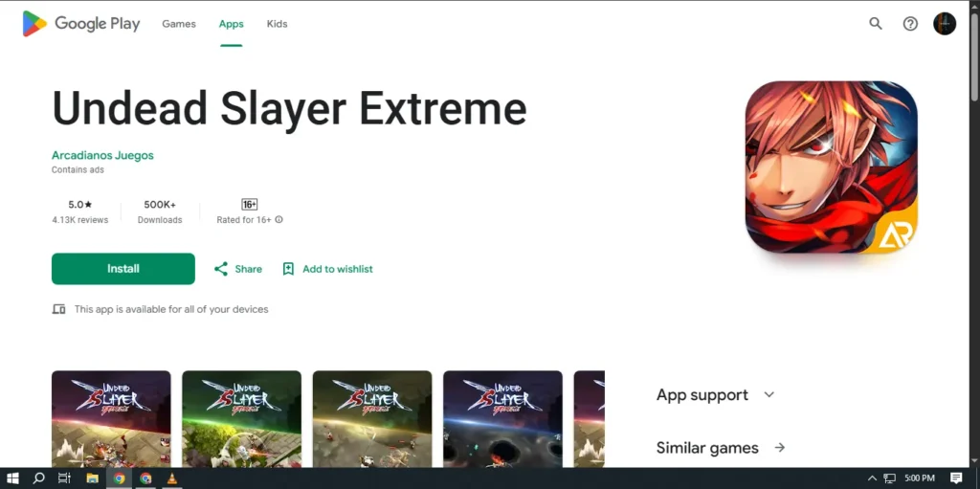Screen dimensions: 980x489
Task: Click the 5:00 PM taskbar clock
Action: click(920, 478)
